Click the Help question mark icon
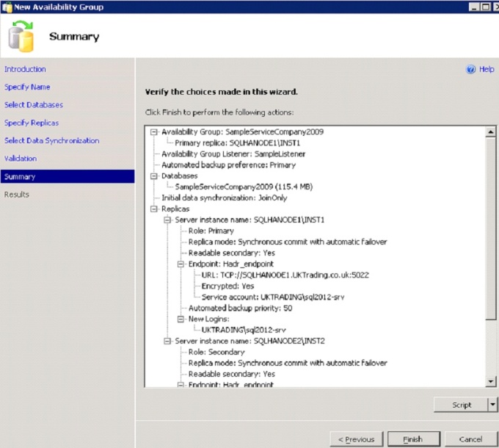Image resolution: width=499 pixels, height=448 pixels. (x=470, y=69)
